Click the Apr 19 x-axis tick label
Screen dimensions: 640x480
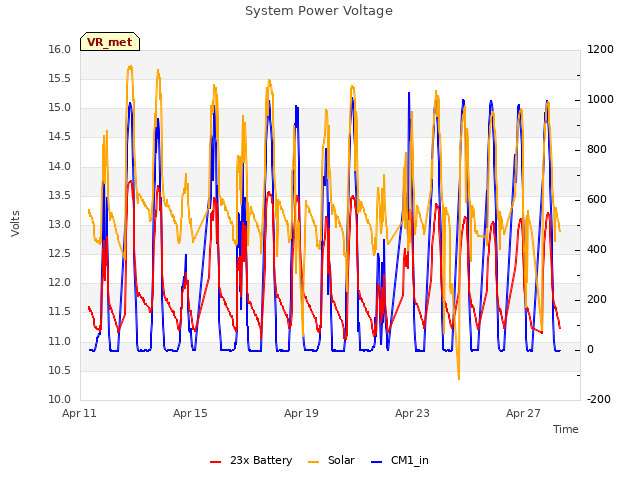point(301,413)
